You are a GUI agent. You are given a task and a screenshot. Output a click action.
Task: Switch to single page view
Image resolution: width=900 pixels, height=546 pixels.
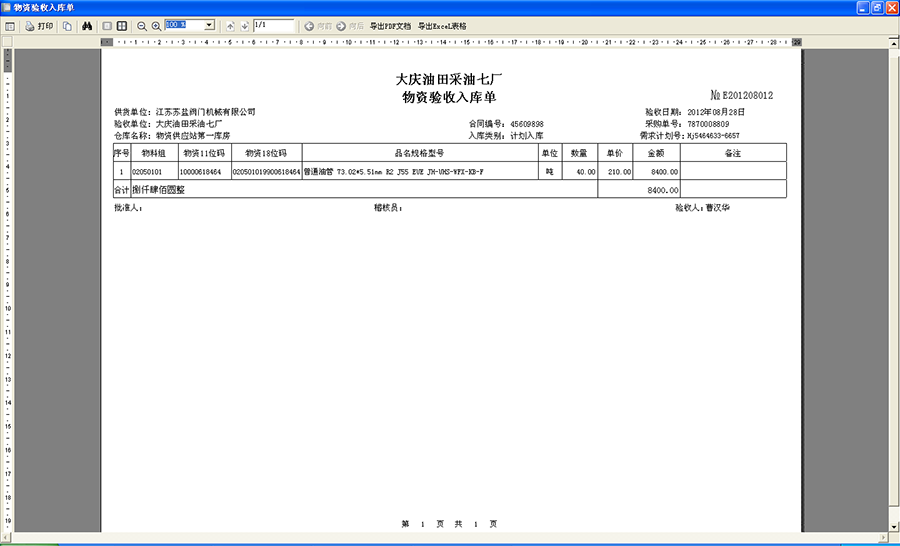pyautogui.click(x=107, y=26)
